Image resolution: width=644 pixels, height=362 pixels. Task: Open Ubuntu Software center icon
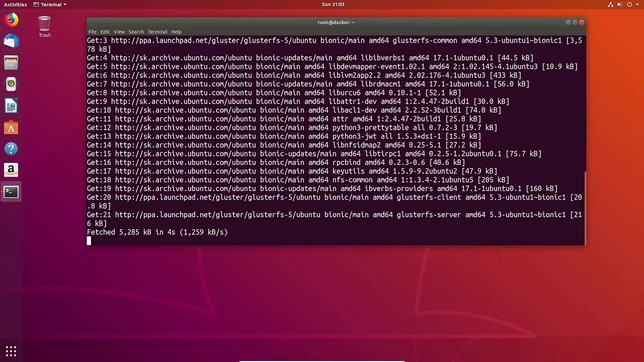click(11, 127)
